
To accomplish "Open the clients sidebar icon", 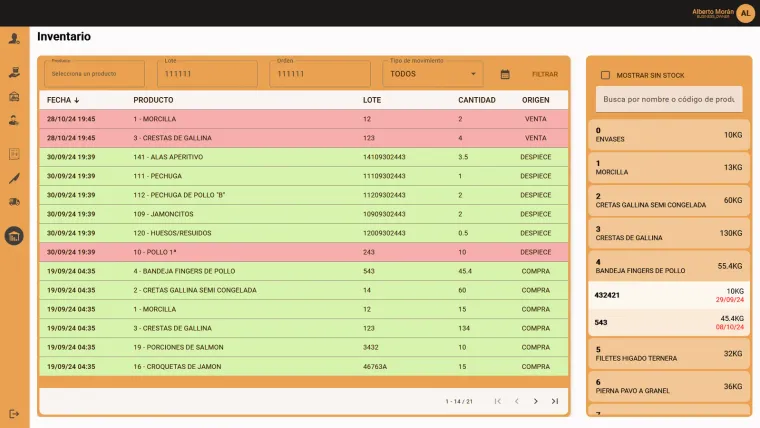I will [x=14, y=120].
